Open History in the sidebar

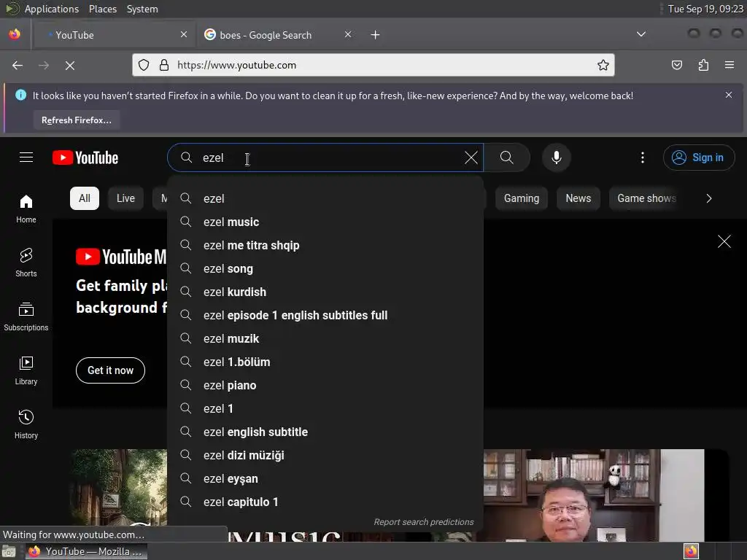click(26, 424)
